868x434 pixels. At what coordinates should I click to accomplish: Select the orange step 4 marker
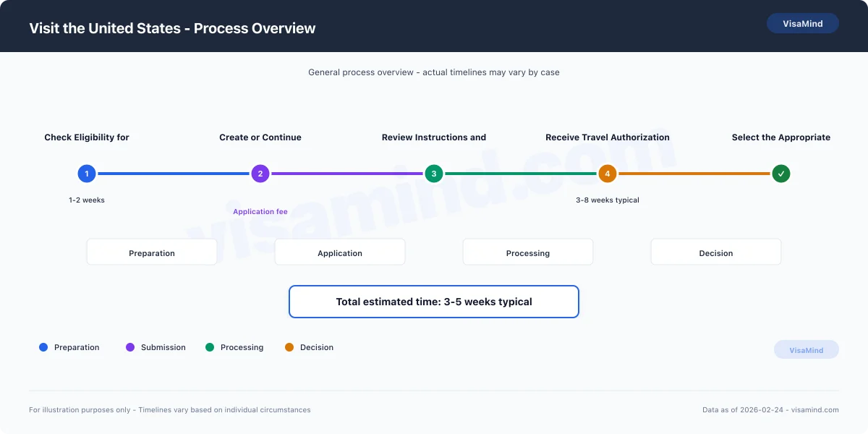pos(608,174)
